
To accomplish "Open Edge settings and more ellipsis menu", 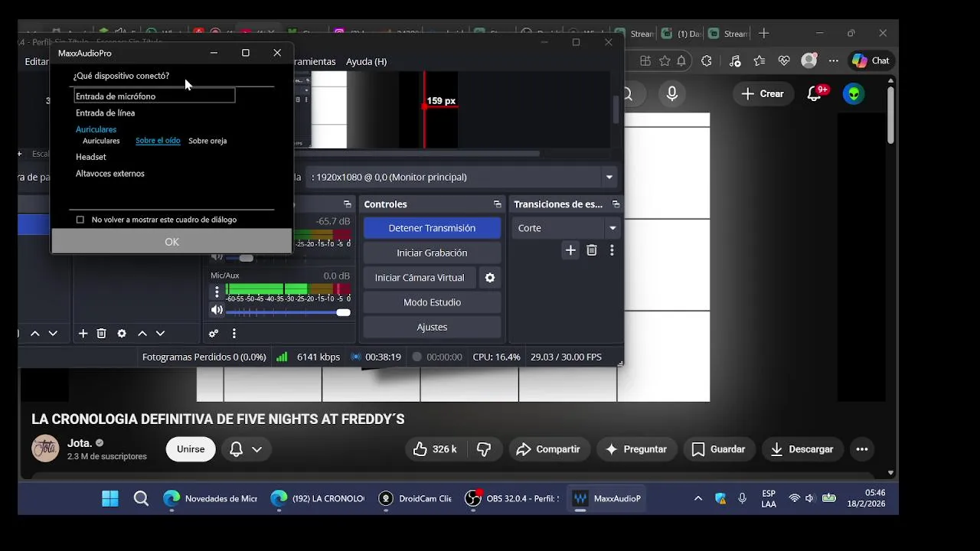I will 833,60.
